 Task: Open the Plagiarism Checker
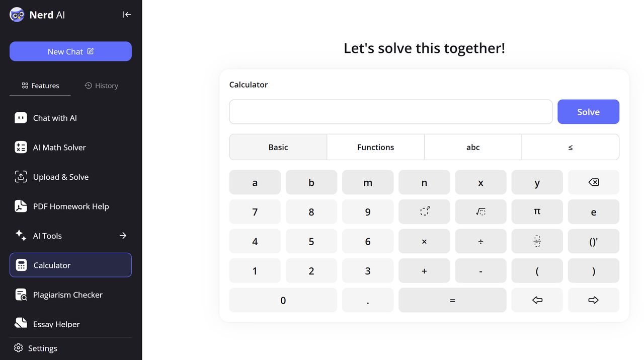click(67, 295)
